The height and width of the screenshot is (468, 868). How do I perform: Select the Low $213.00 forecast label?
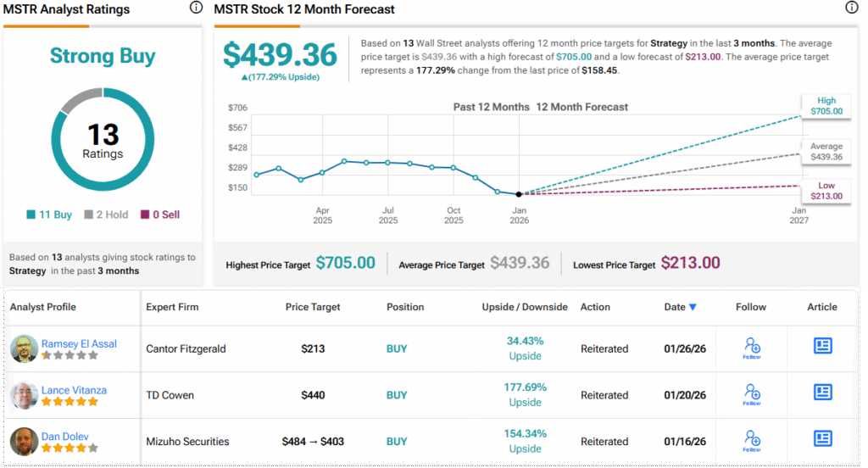826,191
